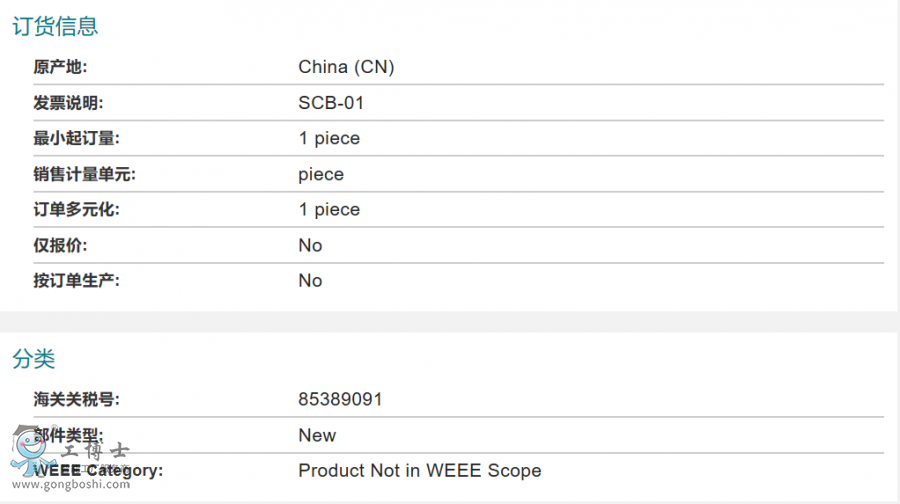Image resolution: width=900 pixels, height=504 pixels.
Task: Click the 1 piece value beside 订单多元化
Action: pos(329,209)
